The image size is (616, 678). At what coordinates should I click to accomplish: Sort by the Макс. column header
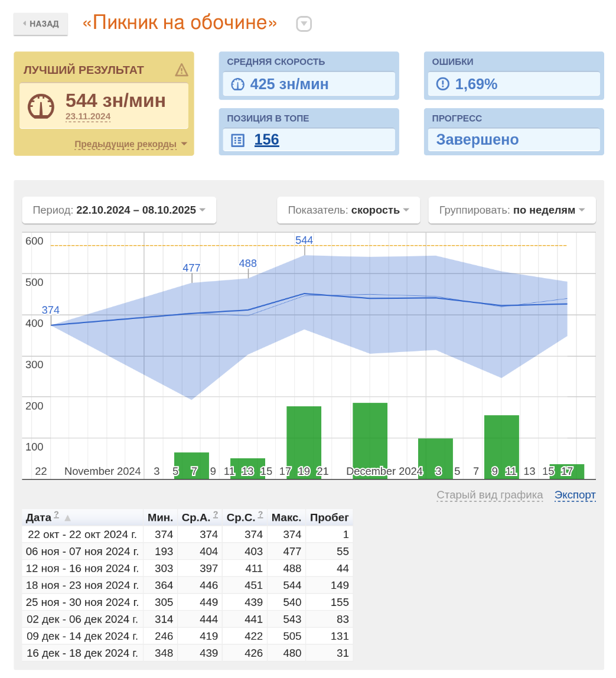click(286, 517)
